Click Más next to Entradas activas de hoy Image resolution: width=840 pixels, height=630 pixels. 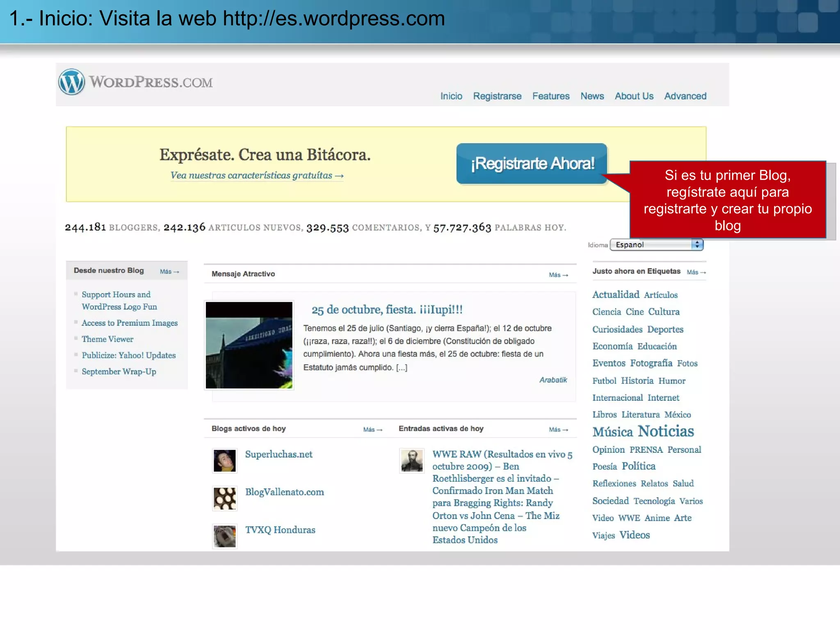pos(558,429)
